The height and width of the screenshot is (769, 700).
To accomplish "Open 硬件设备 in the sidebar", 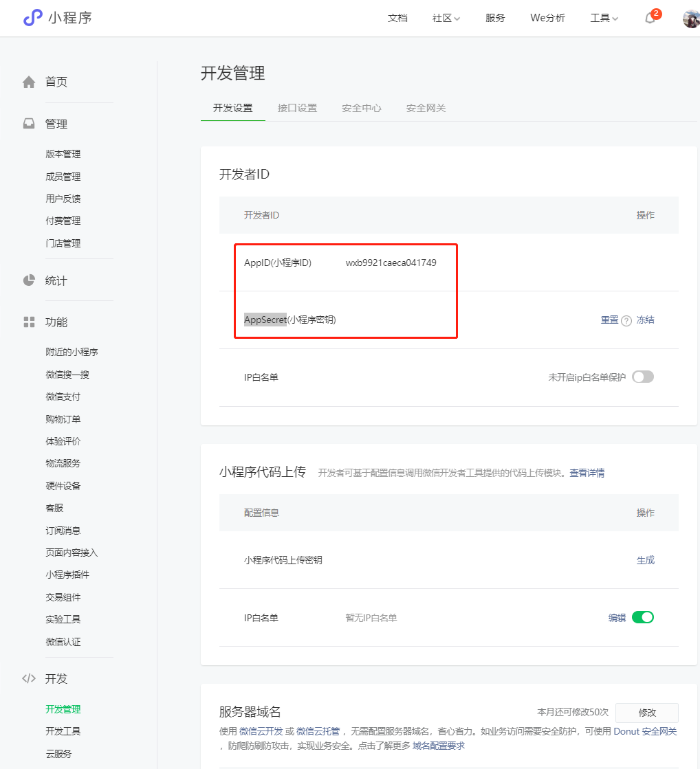I will coord(63,486).
